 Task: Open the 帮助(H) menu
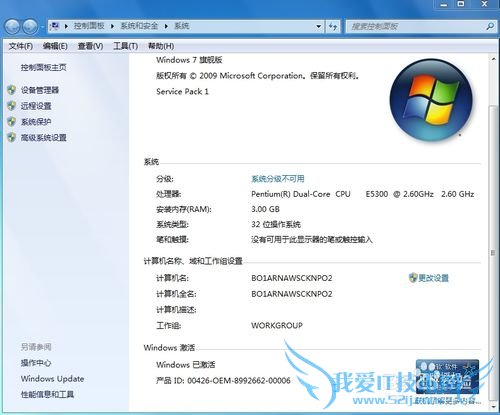[x=161, y=46]
